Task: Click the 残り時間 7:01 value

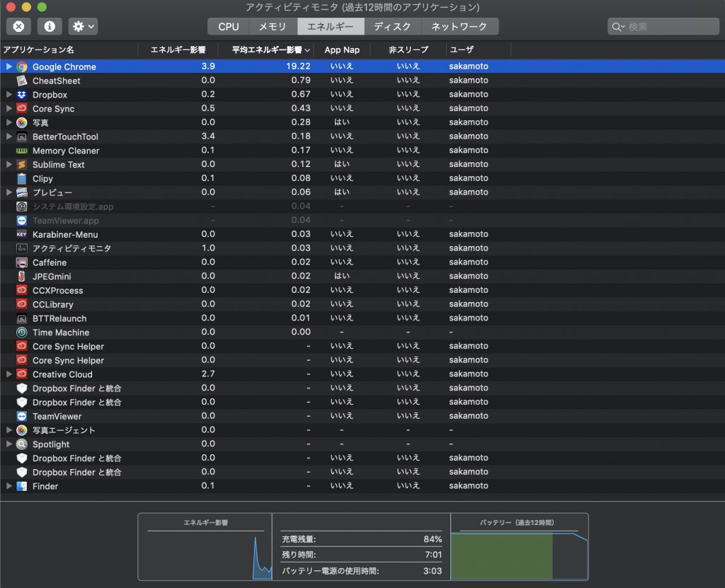Action: (x=433, y=555)
